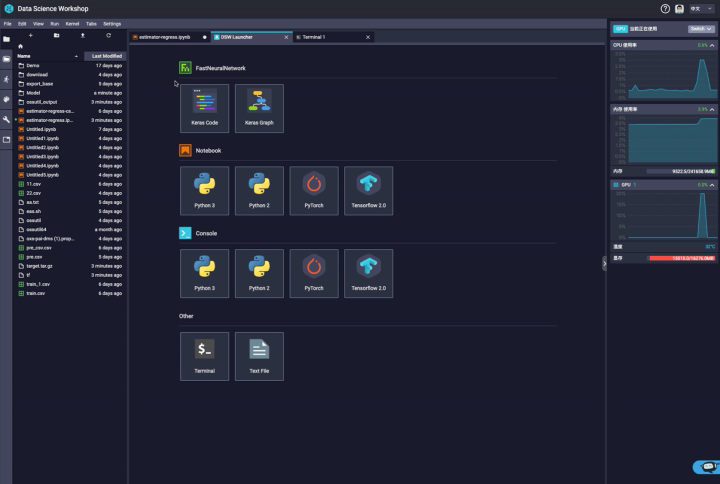Viewport: 720px width, 484px height.
Task: Select train.csv in file list
Action: pyautogui.click(x=70, y=293)
